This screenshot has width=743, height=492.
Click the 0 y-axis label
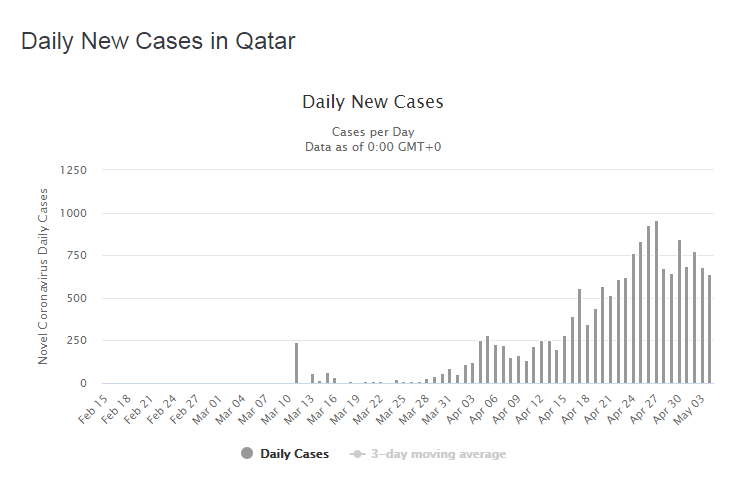point(84,383)
